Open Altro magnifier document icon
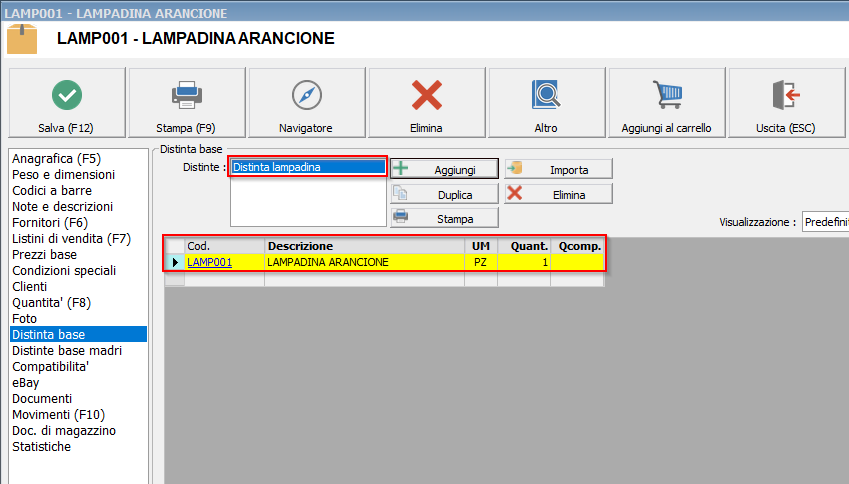The image size is (849, 484). point(547,95)
